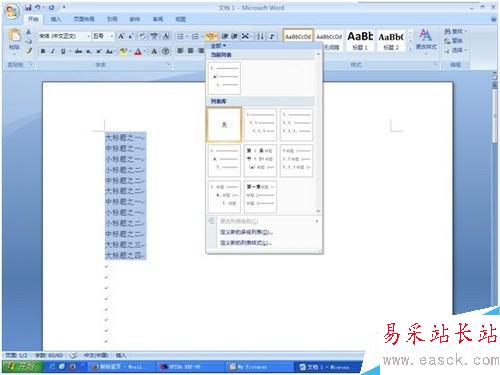Redo using the Quick Access toolbar

[52, 7]
